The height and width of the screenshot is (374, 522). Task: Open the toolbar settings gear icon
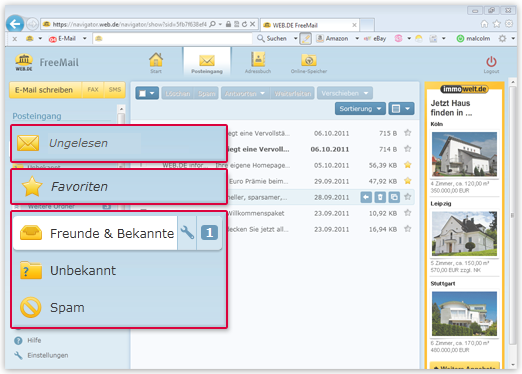pyautogui.click(x=502, y=39)
